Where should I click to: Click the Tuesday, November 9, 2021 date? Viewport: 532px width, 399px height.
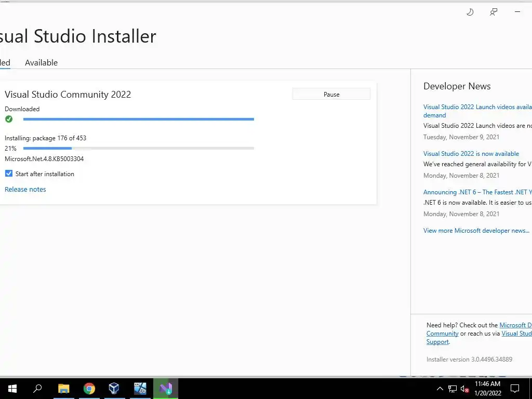461,137
